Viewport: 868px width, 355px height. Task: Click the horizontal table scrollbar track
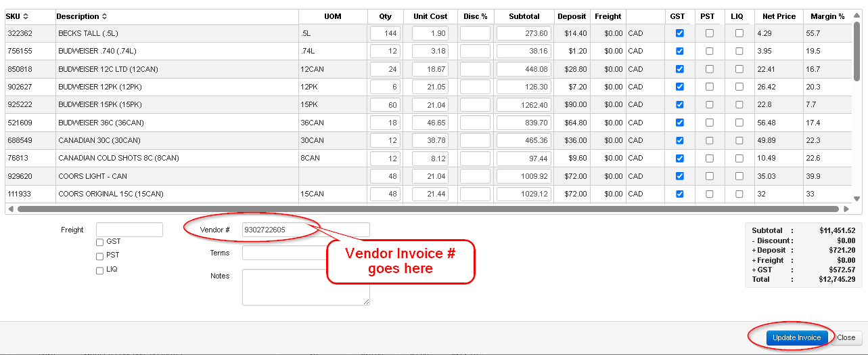(428, 209)
